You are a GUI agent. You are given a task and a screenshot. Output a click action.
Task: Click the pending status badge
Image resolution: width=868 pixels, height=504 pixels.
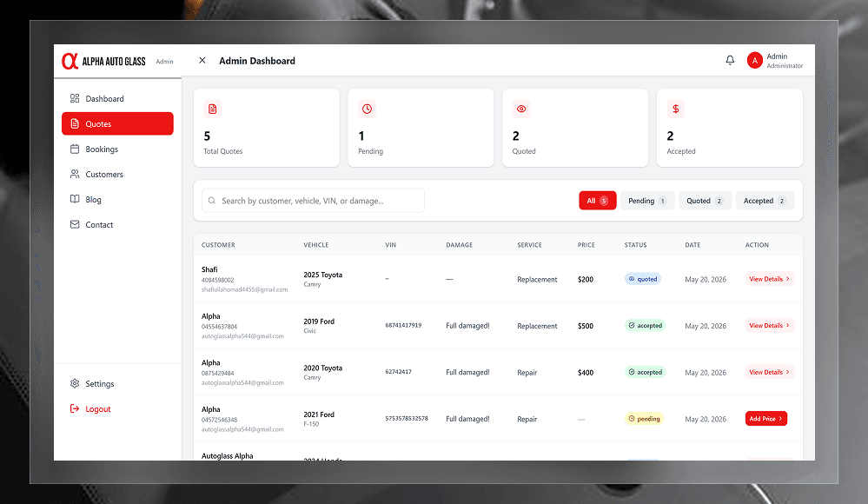644,419
